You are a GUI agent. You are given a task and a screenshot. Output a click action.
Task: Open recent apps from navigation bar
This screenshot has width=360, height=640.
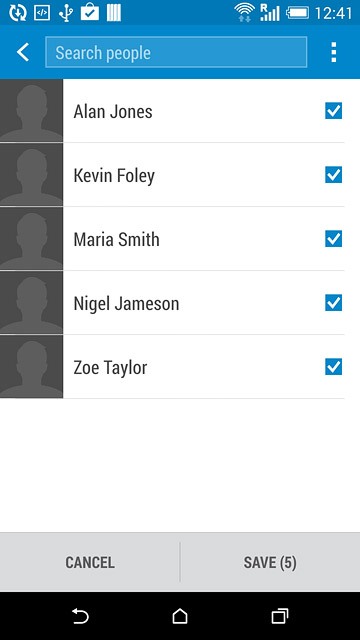280,616
